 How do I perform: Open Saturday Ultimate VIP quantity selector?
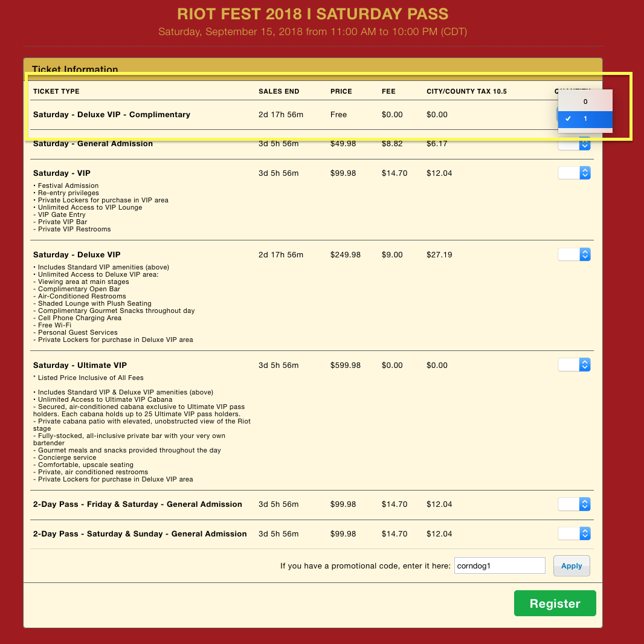point(574,365)
